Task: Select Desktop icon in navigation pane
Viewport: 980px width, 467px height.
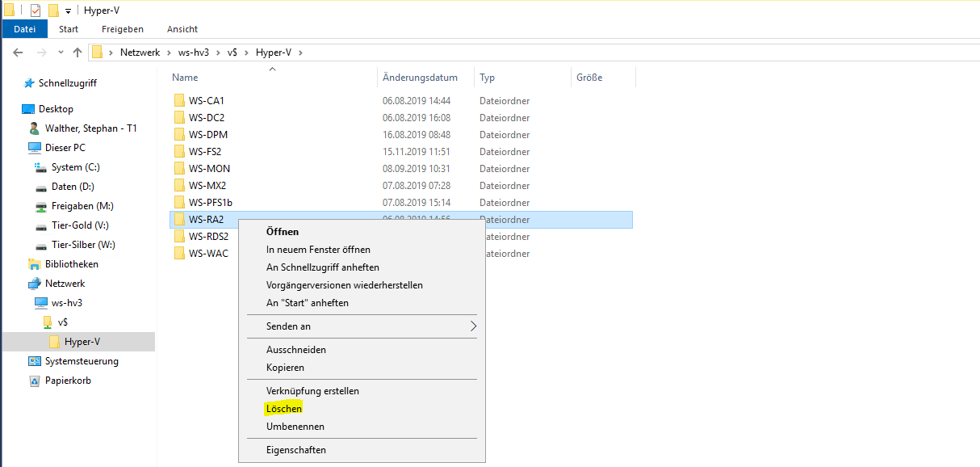Action: tap(28, 109)
